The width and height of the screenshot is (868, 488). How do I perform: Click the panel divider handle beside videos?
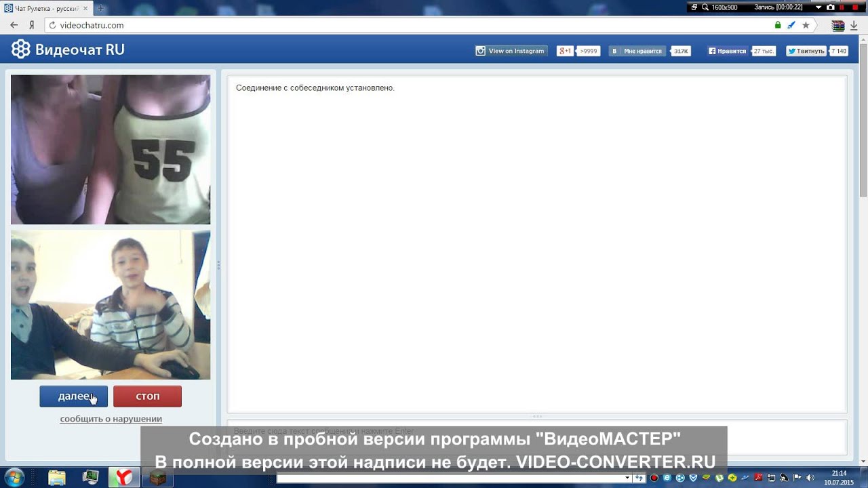(x=218, y=265)
